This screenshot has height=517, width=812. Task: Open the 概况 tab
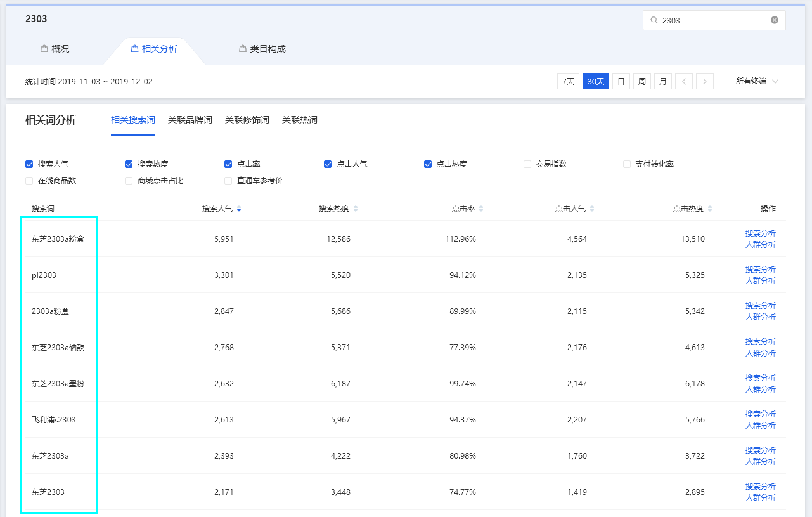55,49
